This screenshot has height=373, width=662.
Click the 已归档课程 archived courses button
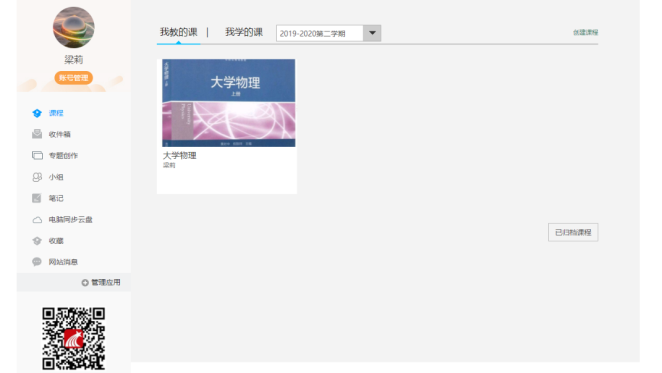[x=573, y=232]
